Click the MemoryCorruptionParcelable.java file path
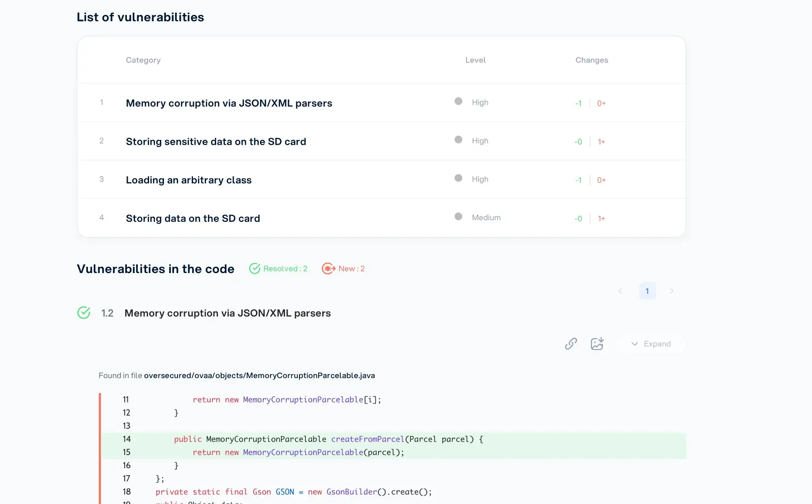The width and height of the screenshot is (812, 504). 260,375
